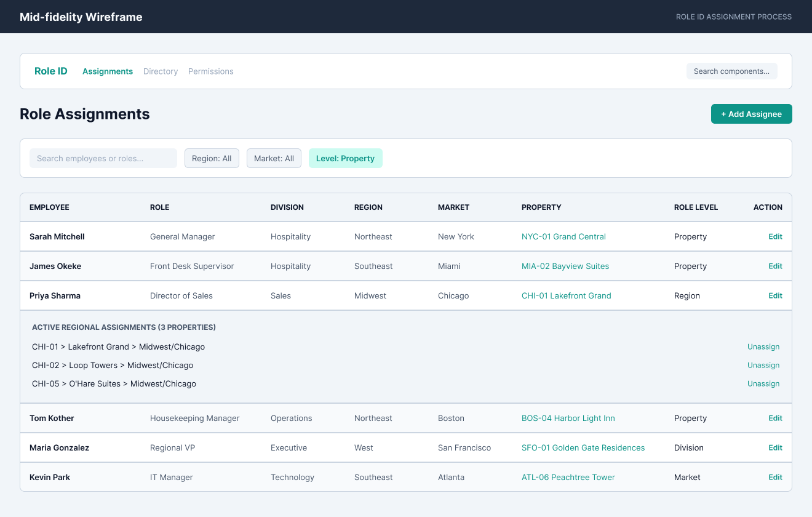Click the Add Assignee button
This screenshot has height=517, width=812.
click(x=752, y=114)
